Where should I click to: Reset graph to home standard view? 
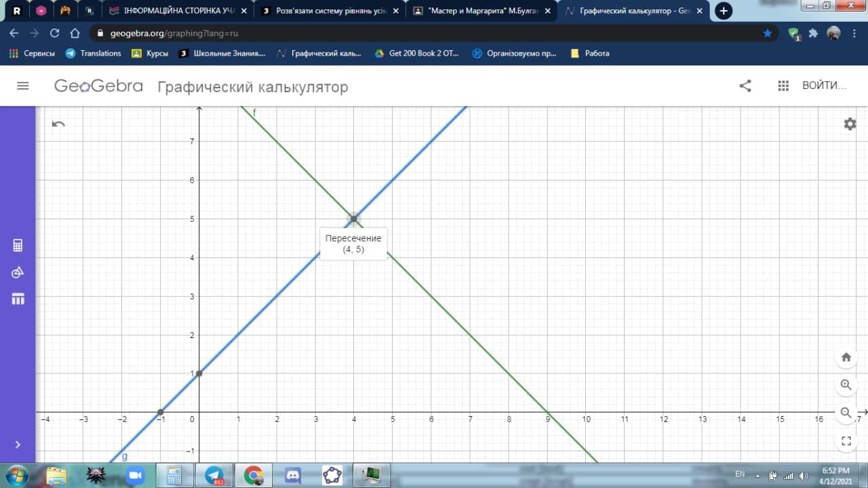[846, 357]
